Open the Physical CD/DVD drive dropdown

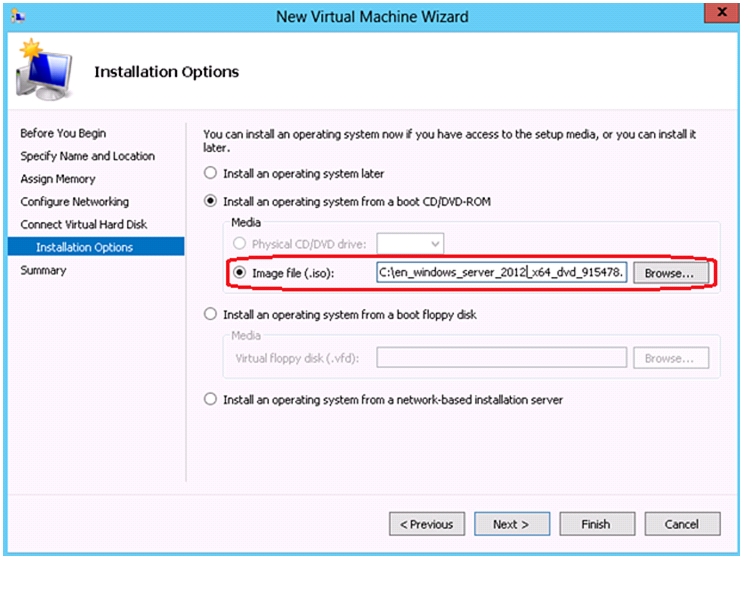click(410, 243)
